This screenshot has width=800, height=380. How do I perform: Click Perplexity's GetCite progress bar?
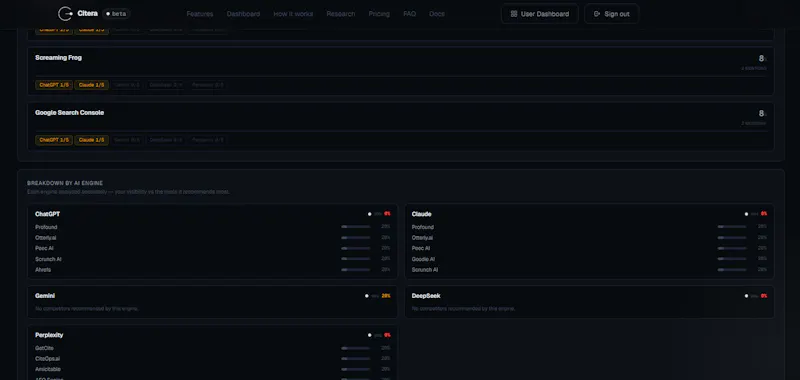[x=356, y=348]
